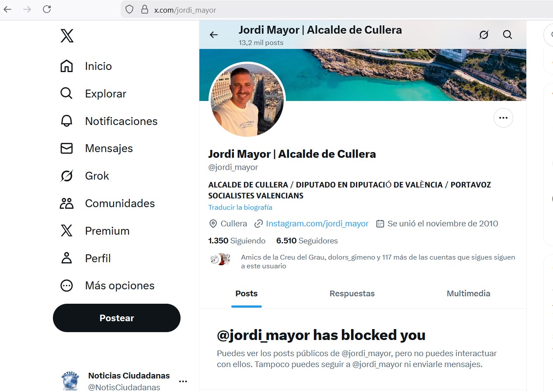Image resolution: width=553 pixels, height=392 pixels.
Task: Switch to the Respuestas tab
Action: coord(352,294)
